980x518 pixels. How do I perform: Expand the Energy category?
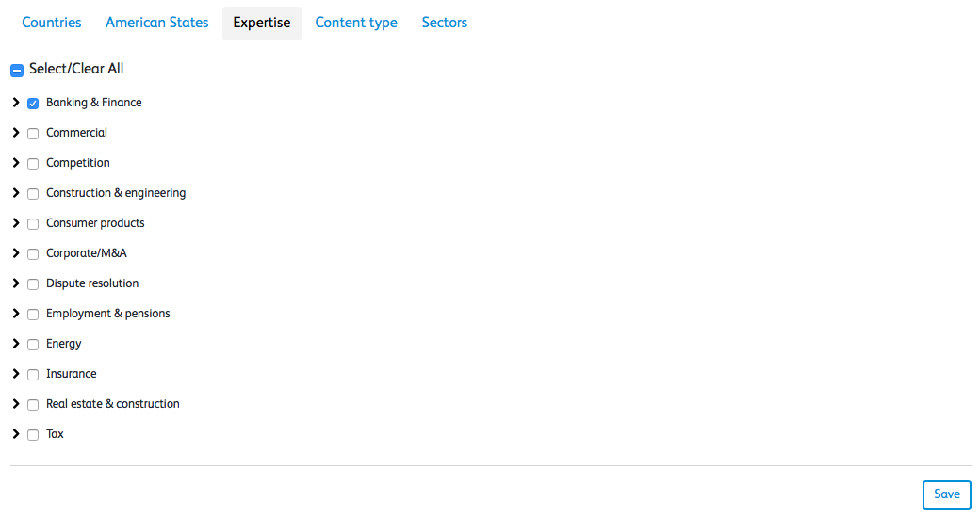[x=16, y=344]
